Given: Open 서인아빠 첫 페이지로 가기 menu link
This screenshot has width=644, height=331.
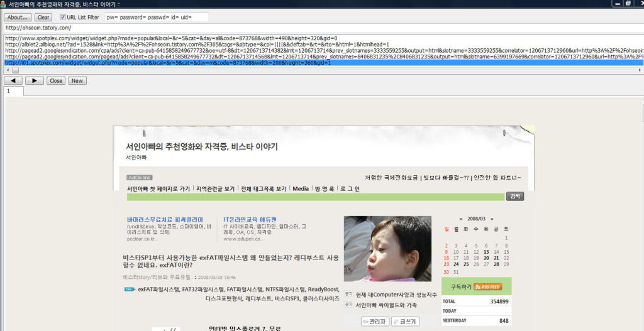Looking at the screenshot, I should pos(158,188).
